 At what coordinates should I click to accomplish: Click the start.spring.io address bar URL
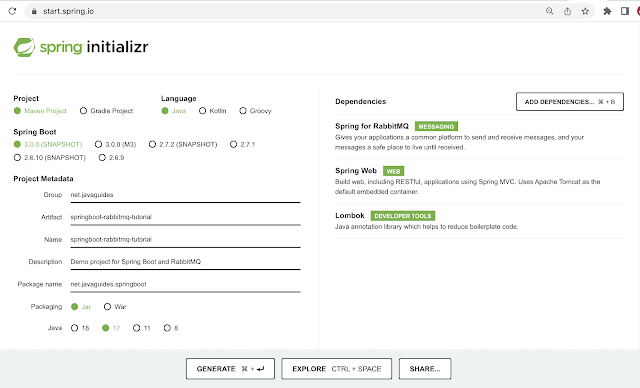[69, 11]
